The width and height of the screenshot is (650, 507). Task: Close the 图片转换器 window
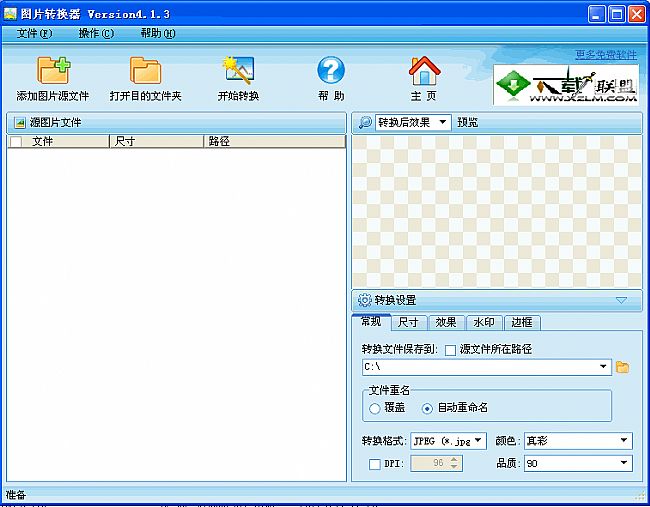click(x=637, y=15)
